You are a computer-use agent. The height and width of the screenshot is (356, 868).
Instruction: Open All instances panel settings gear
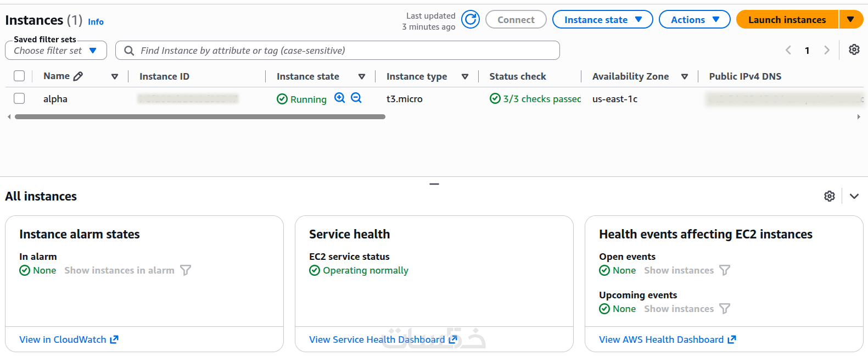pyautogui.click(x=830, y=196)
